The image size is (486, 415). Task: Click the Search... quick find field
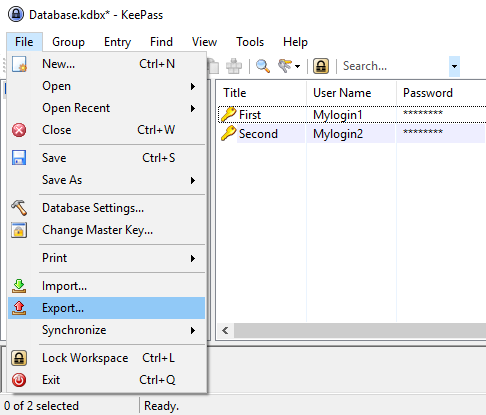(395, 66)
